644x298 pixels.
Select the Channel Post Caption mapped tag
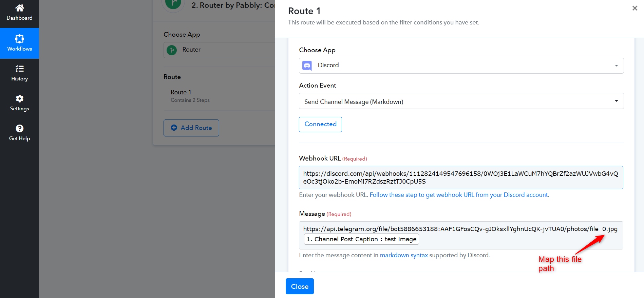click(361, 239)
